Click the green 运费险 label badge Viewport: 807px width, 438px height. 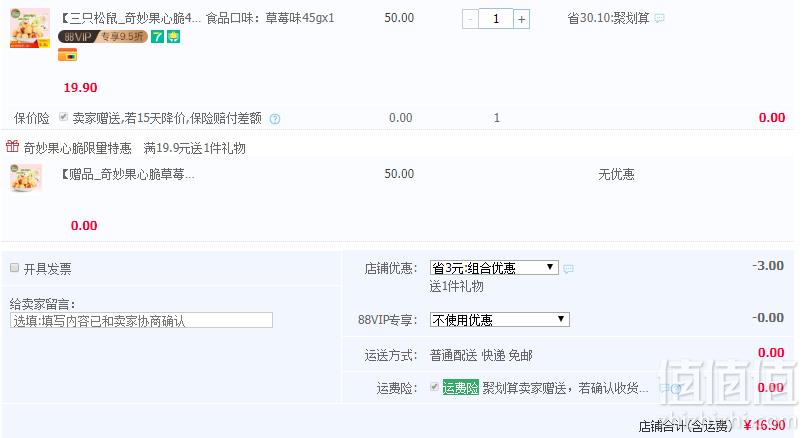click(461, 388)
